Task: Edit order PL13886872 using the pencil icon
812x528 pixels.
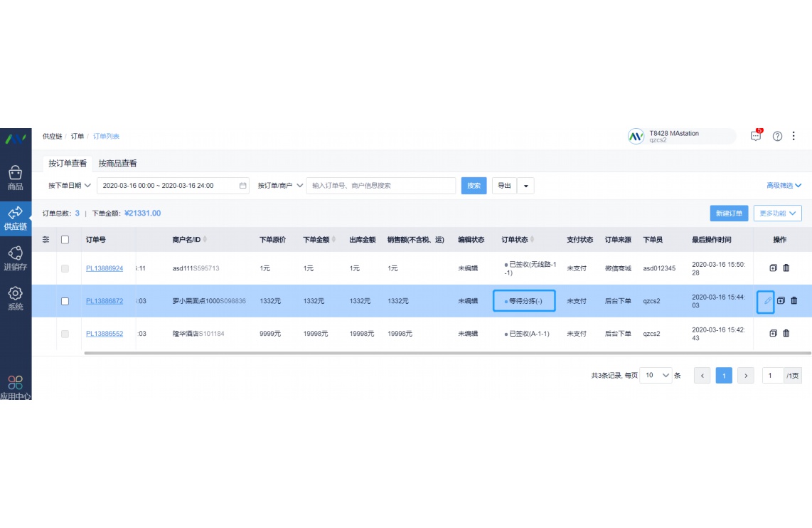Action: click(765, 301)
